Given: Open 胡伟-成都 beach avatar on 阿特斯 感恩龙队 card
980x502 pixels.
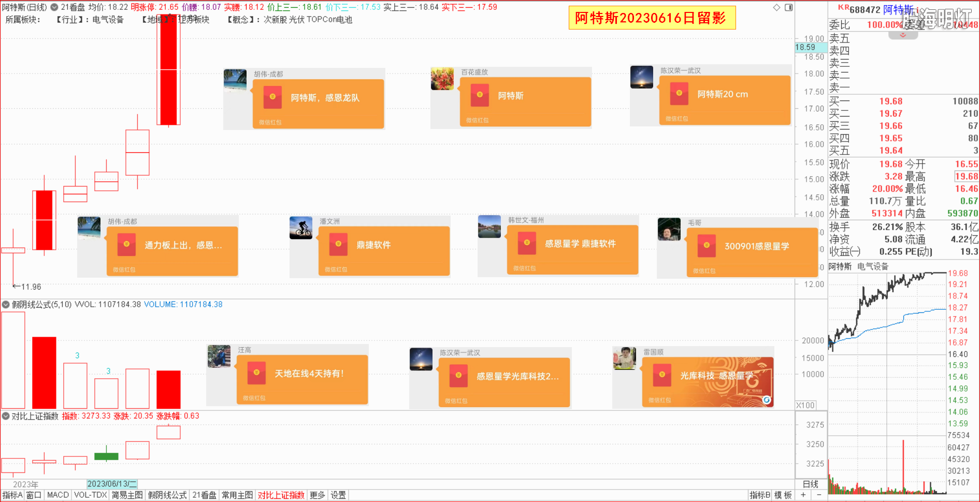Looking at the screenshot, I should (x=235, y=80).
